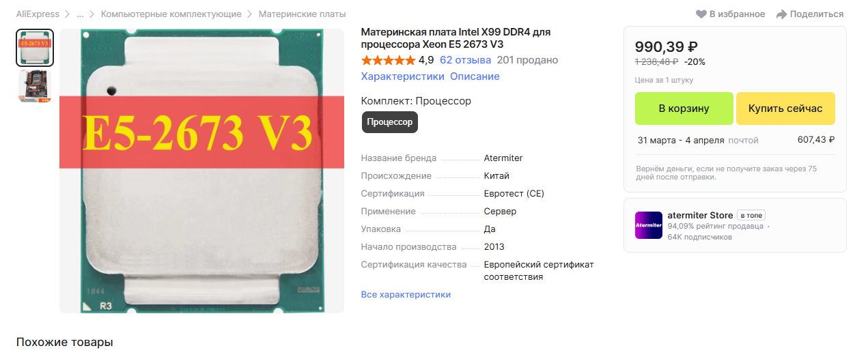Click the orange star rating icons

tap(388, 60)
